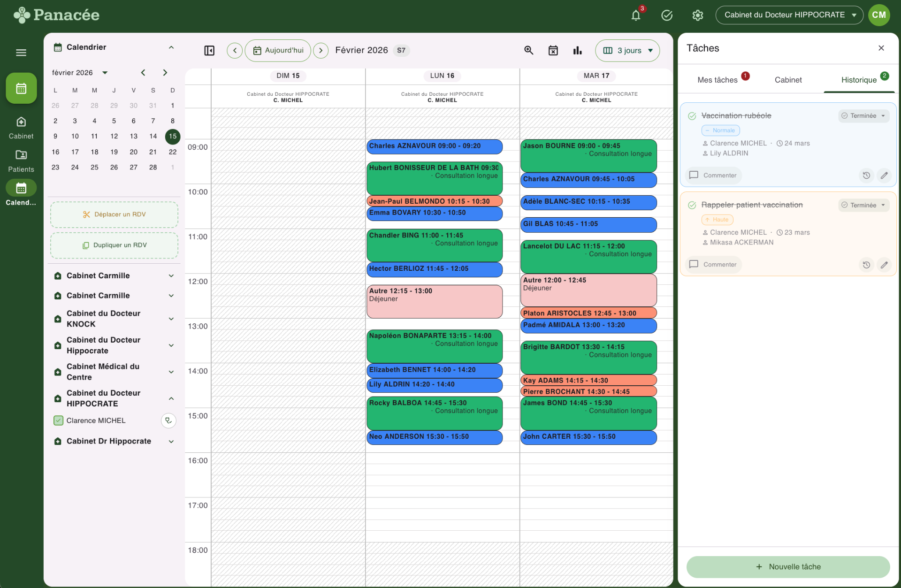
Task: Click the Panacée logo
Action: click(56, 15)
